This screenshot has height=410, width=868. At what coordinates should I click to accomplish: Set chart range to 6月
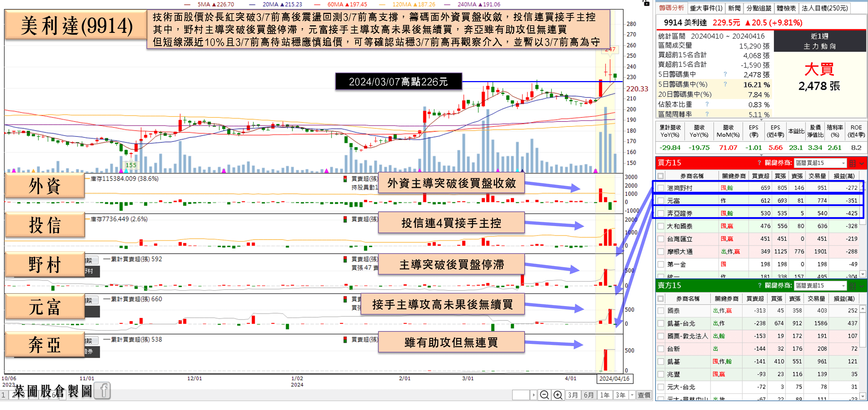tap(589, 395)
